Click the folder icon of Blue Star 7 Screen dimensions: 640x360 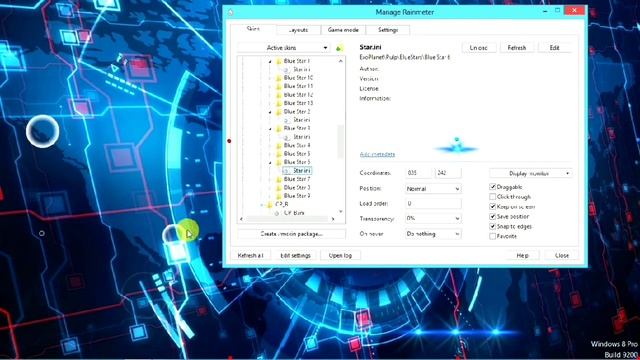click(x=279, y=179)
